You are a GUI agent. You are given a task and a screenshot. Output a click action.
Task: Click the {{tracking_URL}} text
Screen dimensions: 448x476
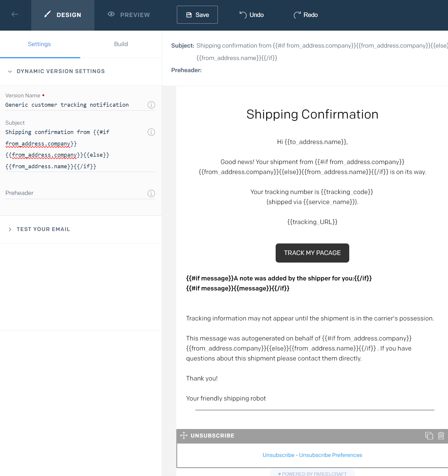point(312,222)
